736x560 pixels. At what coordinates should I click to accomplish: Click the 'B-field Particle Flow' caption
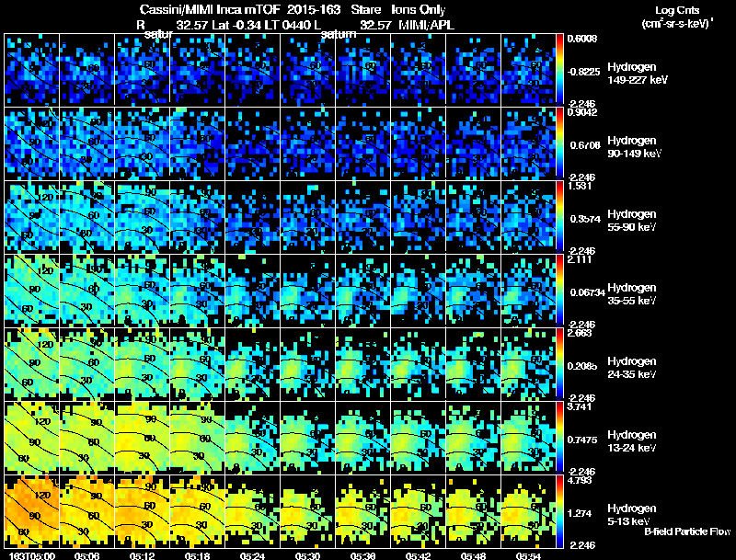(687, 531)
